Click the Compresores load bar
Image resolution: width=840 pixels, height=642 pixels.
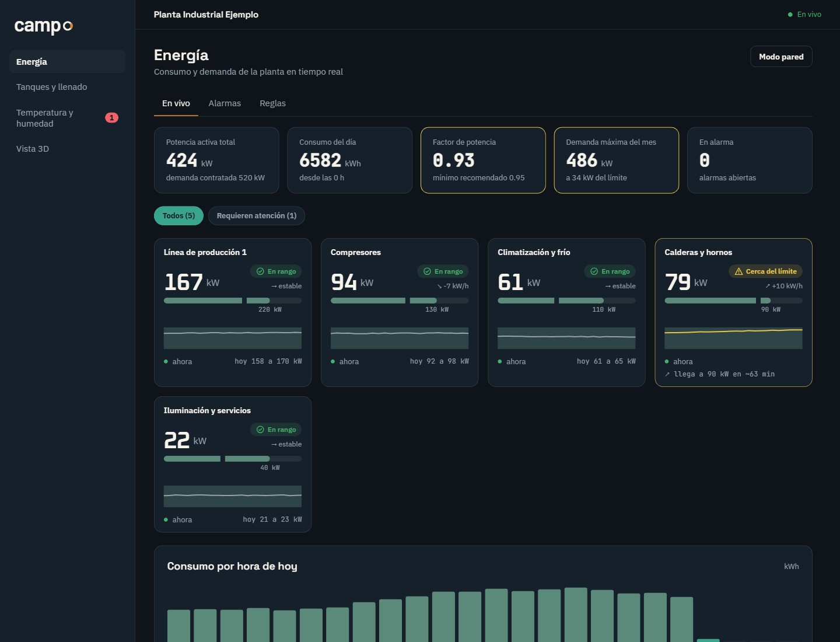point(400,301)
